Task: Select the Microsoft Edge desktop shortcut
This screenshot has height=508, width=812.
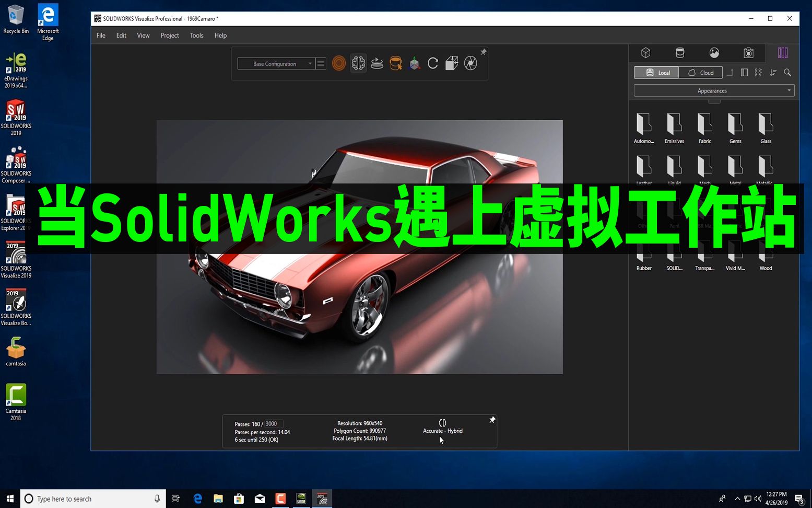Action: coord(48,22)
